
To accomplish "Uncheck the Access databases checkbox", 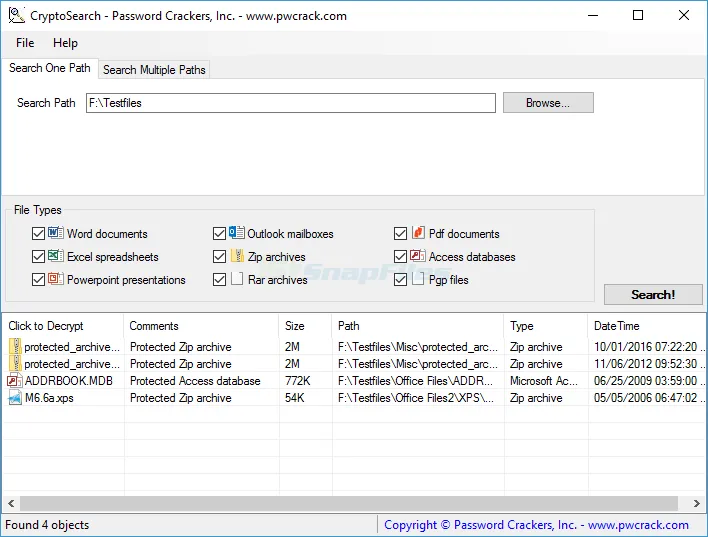I will click(x=401, y=257).
